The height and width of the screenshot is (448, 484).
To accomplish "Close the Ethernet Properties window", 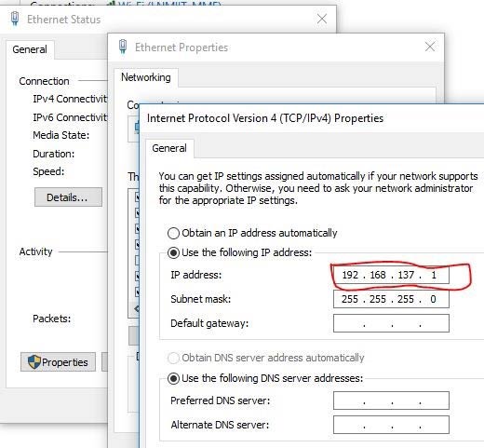I will click(x=430, y=47).
